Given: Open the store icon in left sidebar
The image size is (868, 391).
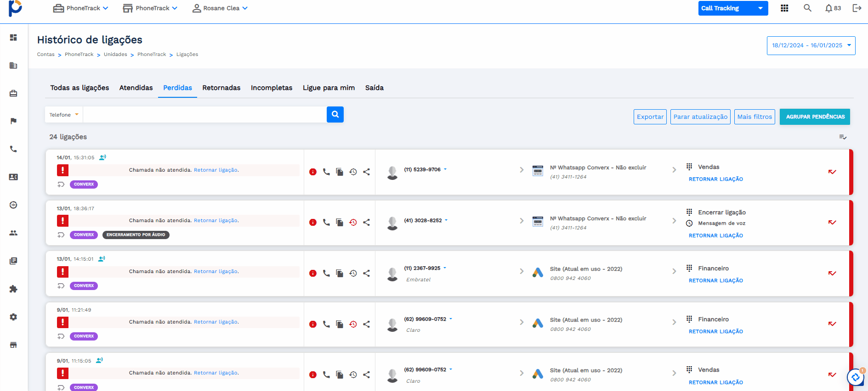Looking at the screenshot, I should click(x=13, y=345).
